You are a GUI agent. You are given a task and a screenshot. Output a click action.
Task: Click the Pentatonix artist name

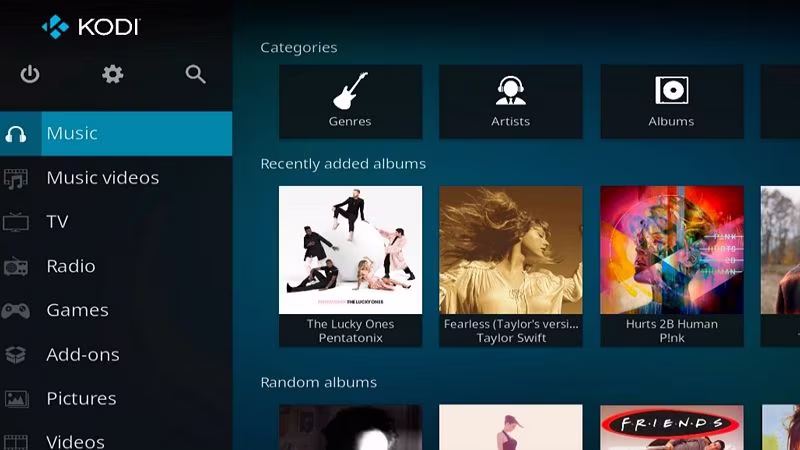click(x=351, y=338)
